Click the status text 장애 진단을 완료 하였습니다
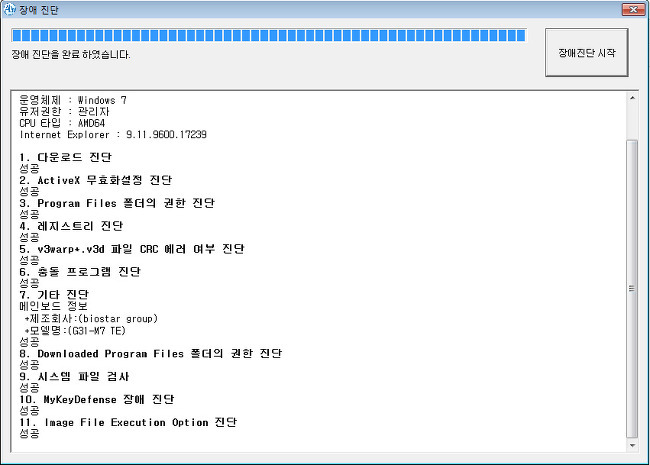Viewport: 650px width, 465px height. click(71, 55)
